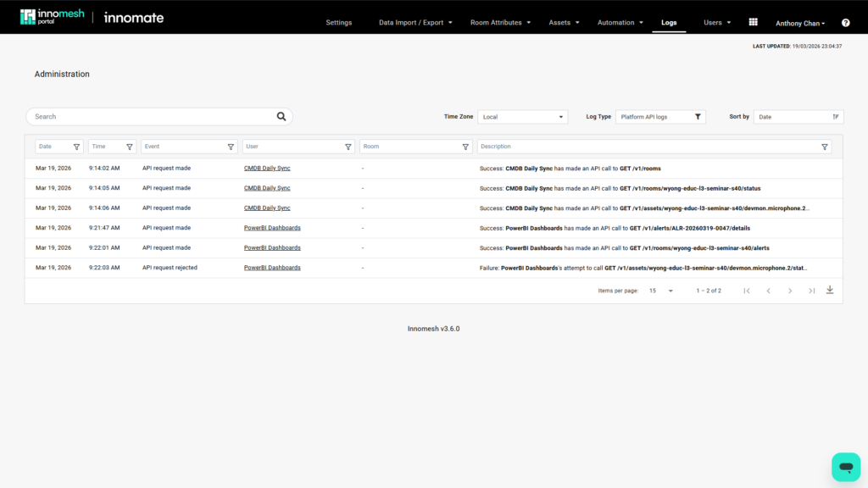Go to next page of results
Screen dimensions: 868x488
(x=790, y=291)
